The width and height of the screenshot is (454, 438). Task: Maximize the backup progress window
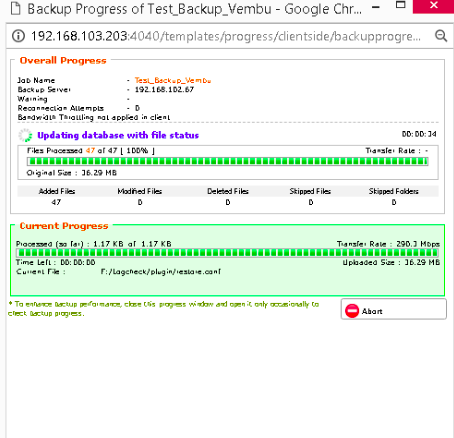coord(400,5)
